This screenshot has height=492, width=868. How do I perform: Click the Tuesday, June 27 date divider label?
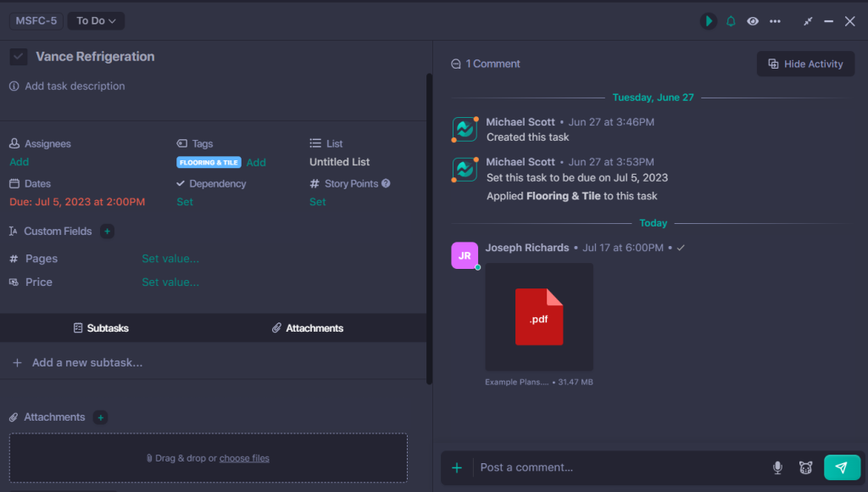coord(653,98)
